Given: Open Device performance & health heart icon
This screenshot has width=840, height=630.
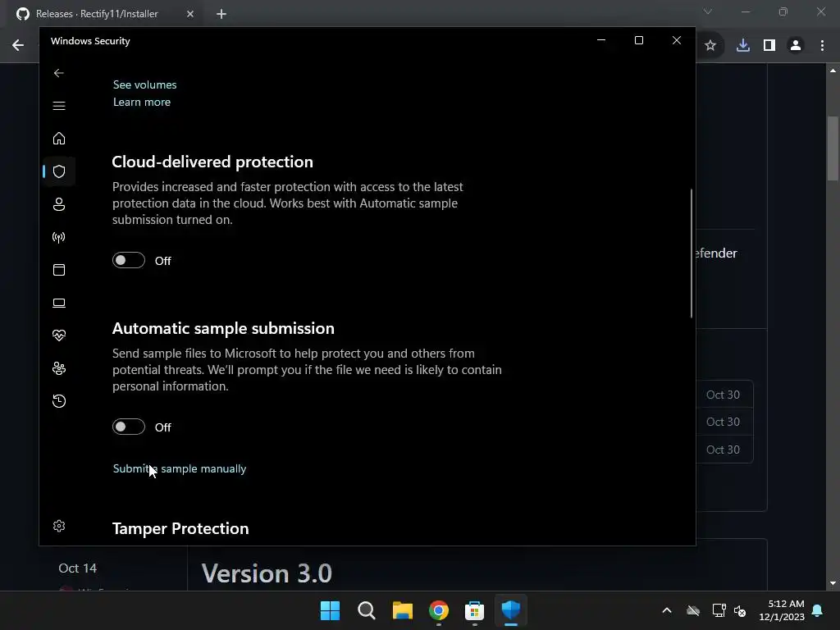Looking at the screenshot, I should coord(59,336).
